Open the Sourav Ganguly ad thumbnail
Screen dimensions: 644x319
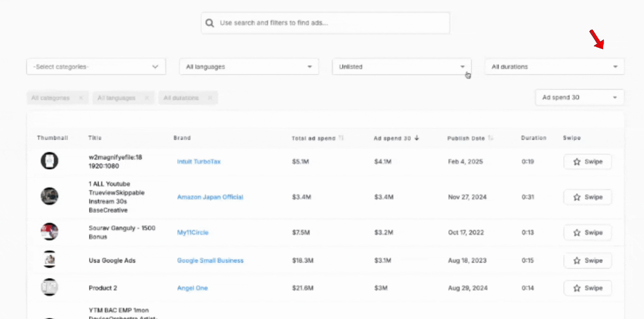click(x=49, y=231)
